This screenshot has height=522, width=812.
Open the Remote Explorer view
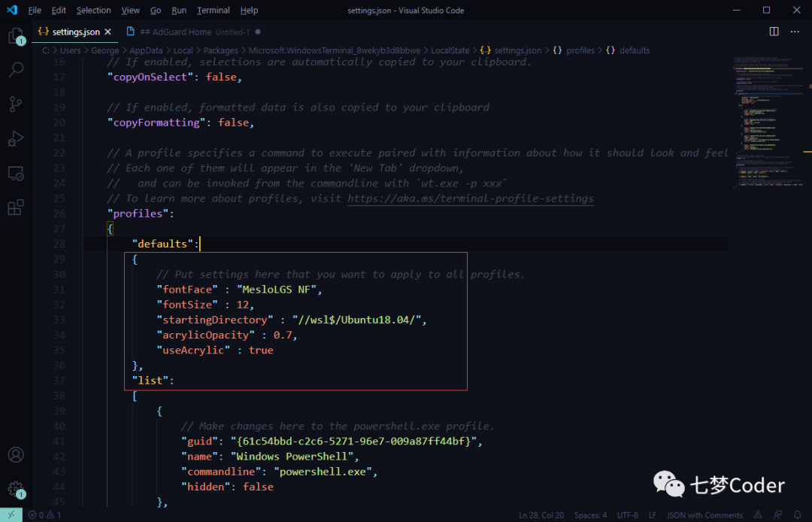click(x=16, y=174)
